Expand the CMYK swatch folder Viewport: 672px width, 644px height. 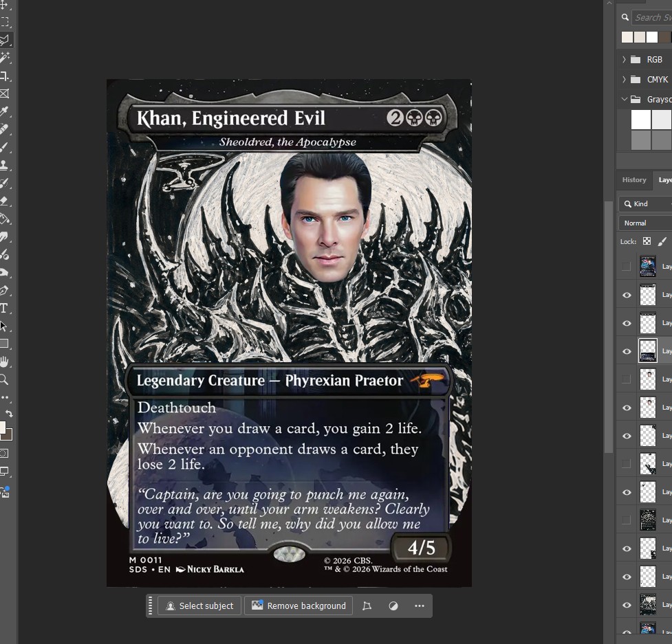click(624, 79)
